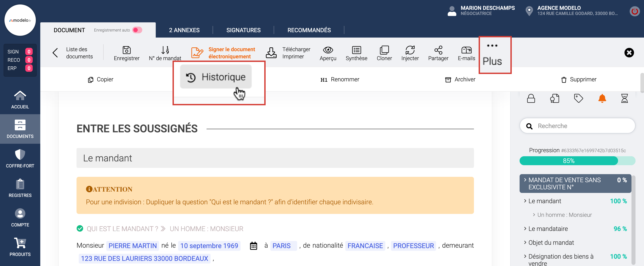The width and height of the screenshot is (644, 266).
Task: Click the orange notification bell icon
Action: pos(602,98)
